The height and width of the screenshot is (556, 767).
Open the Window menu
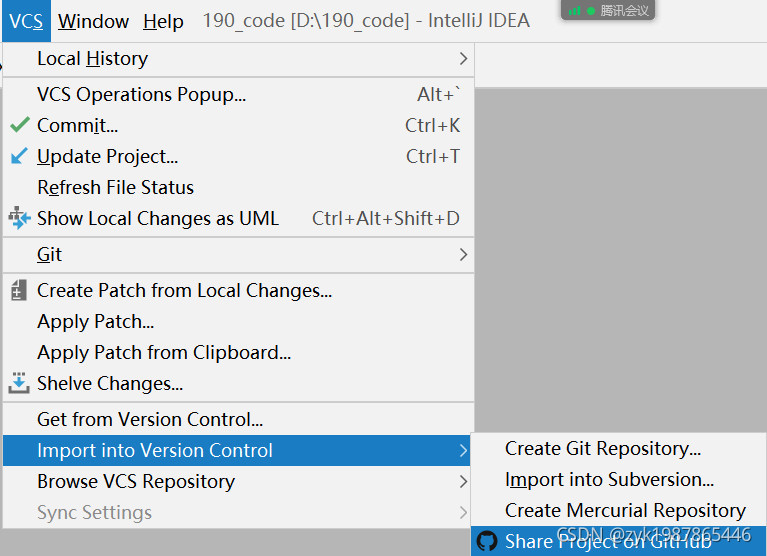pos(93,21)
